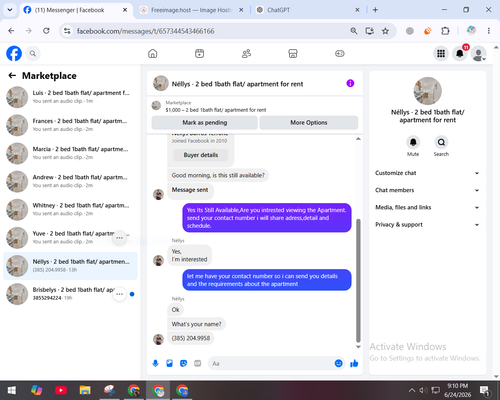Open File Explorer from the taskbar
The height and width of the screenshot is (400, 500).
coord(85,390)
